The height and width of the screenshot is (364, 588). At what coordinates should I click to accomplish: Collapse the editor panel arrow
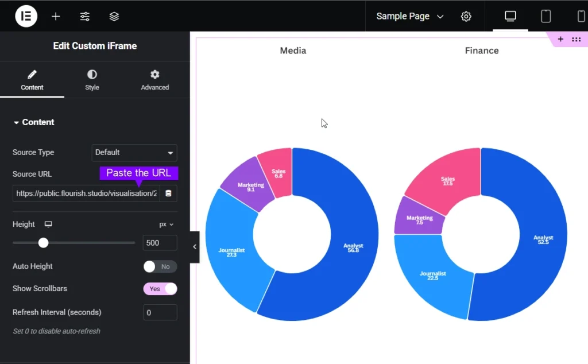194,247
